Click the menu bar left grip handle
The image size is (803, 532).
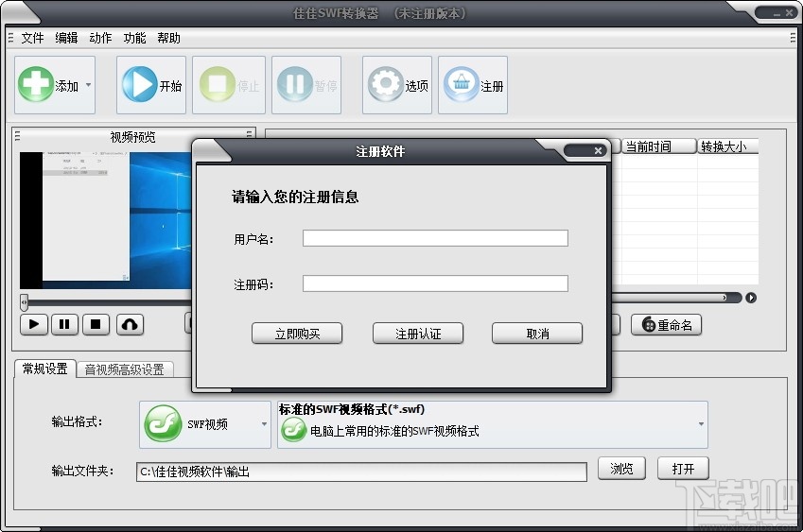pyautogui.click(x=10, y=38)
